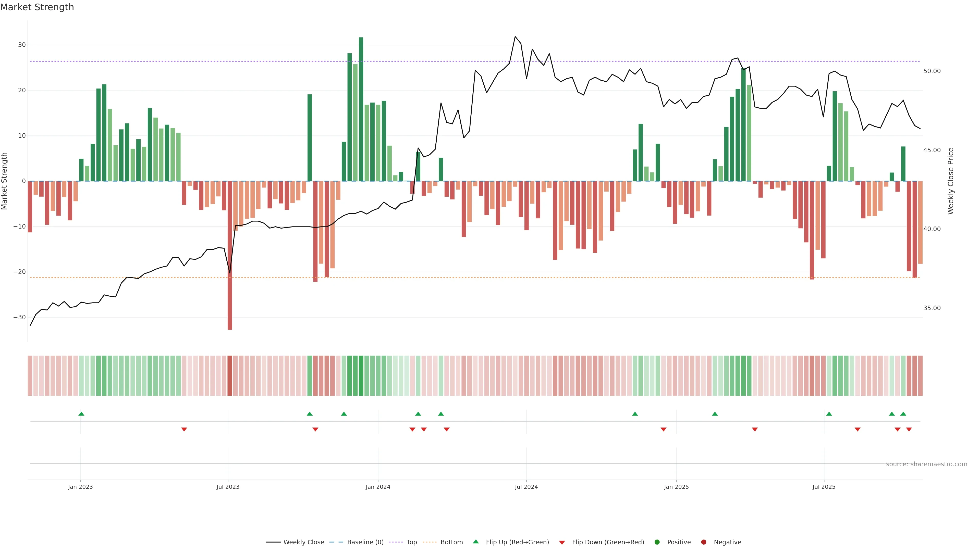
Task: Click the Jan 2025 x-axis label
Action: (x=676, y=487)
